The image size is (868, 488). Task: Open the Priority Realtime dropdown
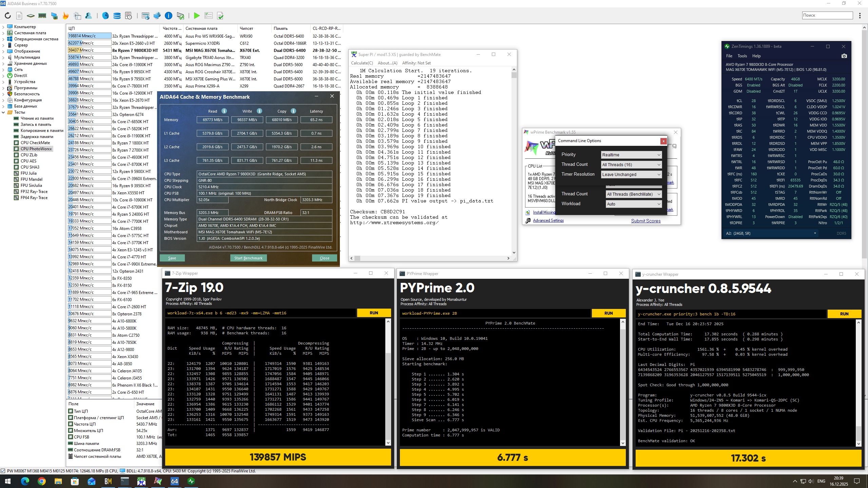click(631, 155)
